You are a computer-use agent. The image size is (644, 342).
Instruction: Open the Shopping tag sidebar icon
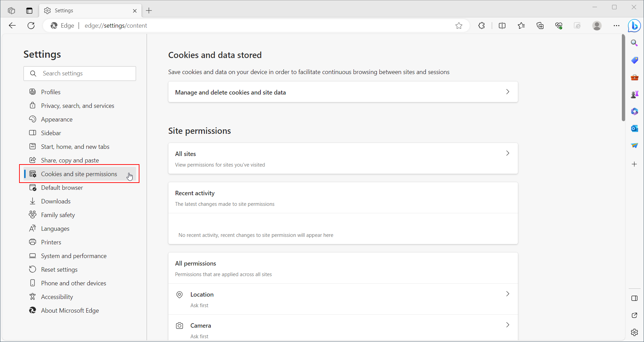coord(634,60)
